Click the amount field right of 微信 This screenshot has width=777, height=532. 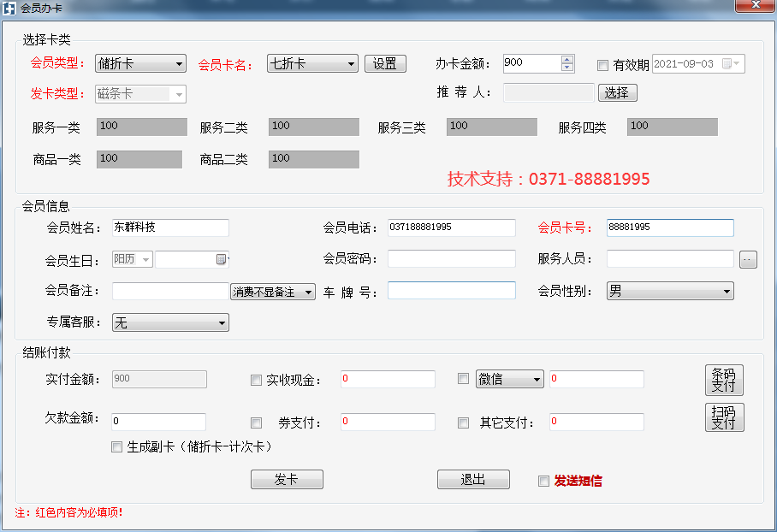596,379
